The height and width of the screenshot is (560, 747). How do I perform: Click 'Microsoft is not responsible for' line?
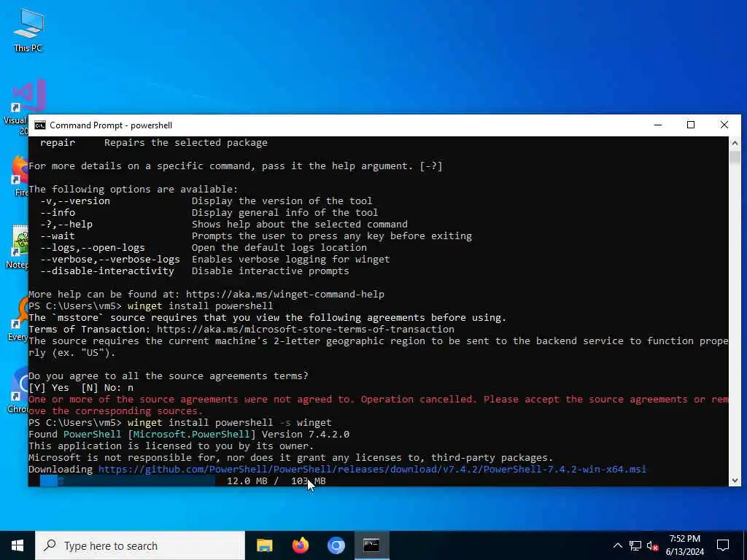coord(290,458)
